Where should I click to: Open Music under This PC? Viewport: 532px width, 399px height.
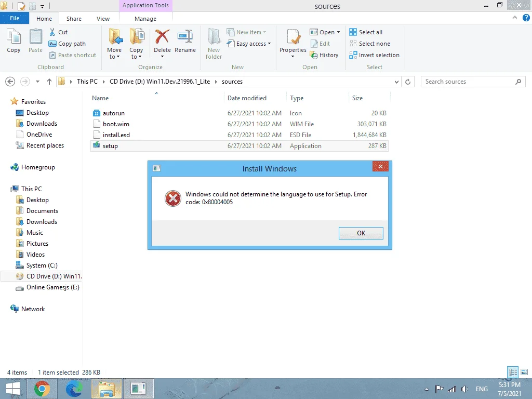click(x=30, y=232)
